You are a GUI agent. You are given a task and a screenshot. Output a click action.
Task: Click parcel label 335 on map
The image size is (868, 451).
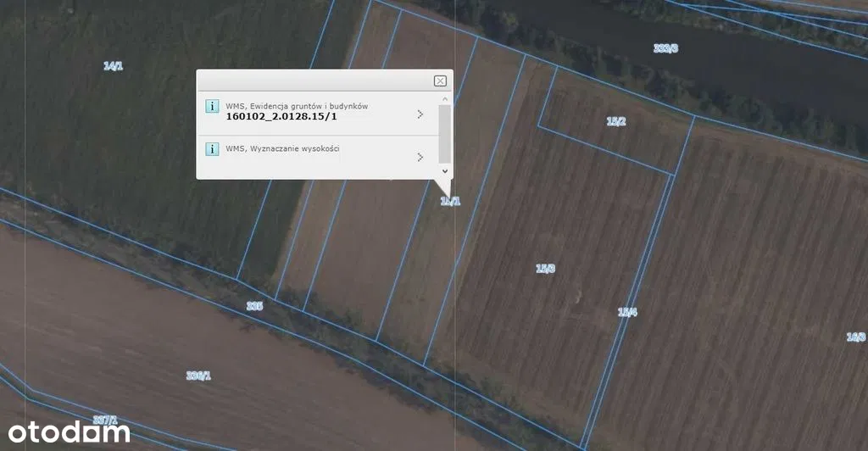254,305
